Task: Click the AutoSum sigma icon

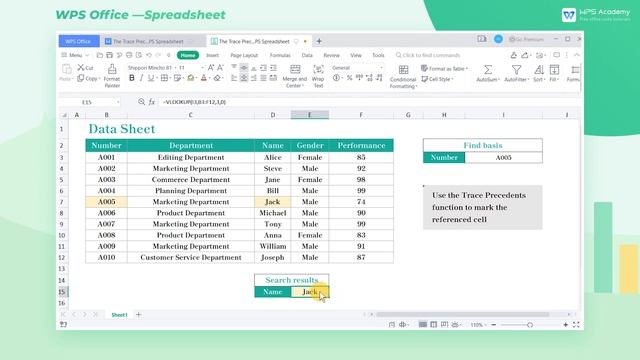Action: 487,69
